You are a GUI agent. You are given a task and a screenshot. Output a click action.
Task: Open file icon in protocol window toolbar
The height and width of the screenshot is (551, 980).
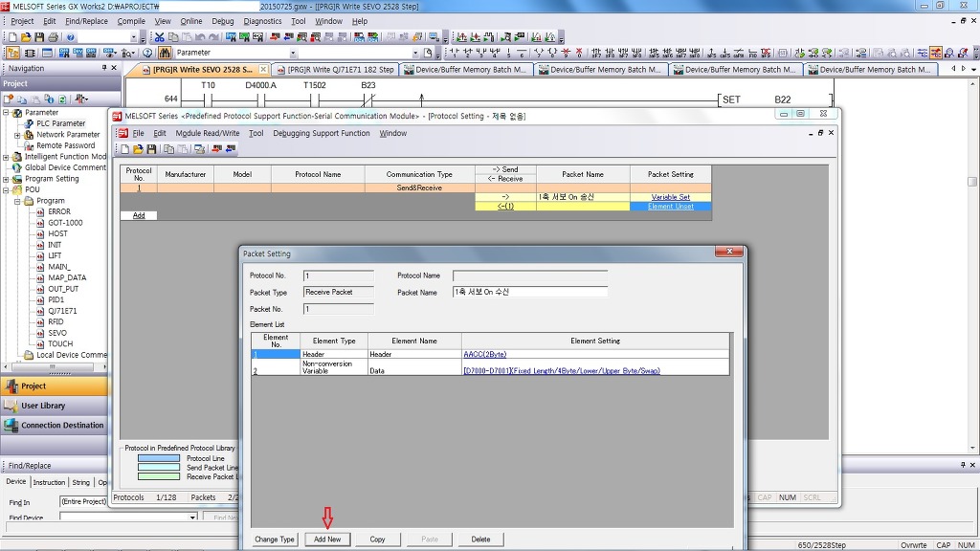pyautogui.click(x=138, y=149)
